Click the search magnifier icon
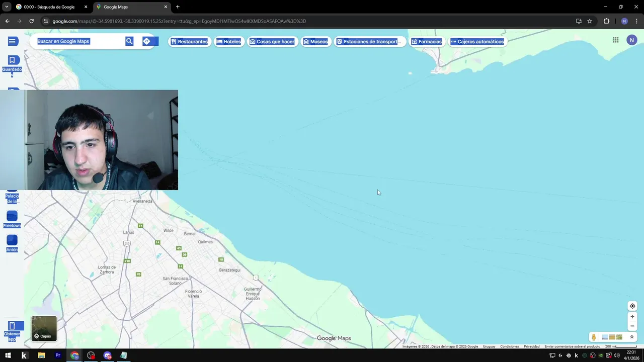This screenshot has width=644, height=362. coord(129,41)
